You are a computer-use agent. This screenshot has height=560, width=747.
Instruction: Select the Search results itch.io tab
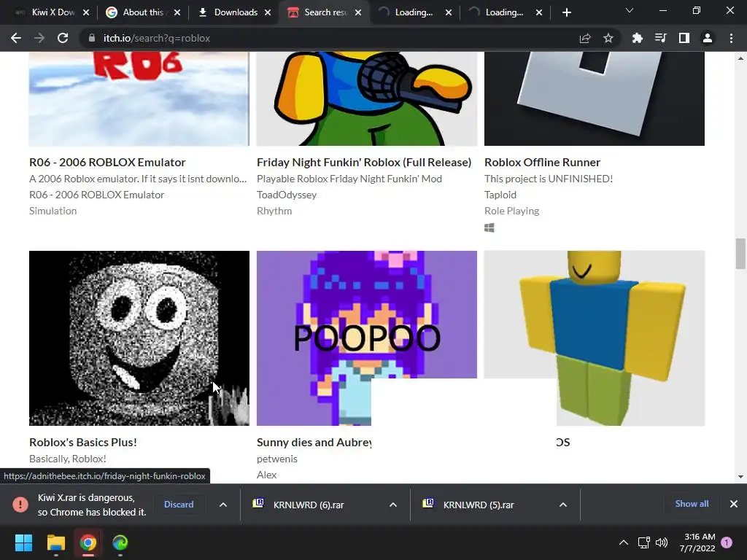pyautogui.click(x=325, y=12)
